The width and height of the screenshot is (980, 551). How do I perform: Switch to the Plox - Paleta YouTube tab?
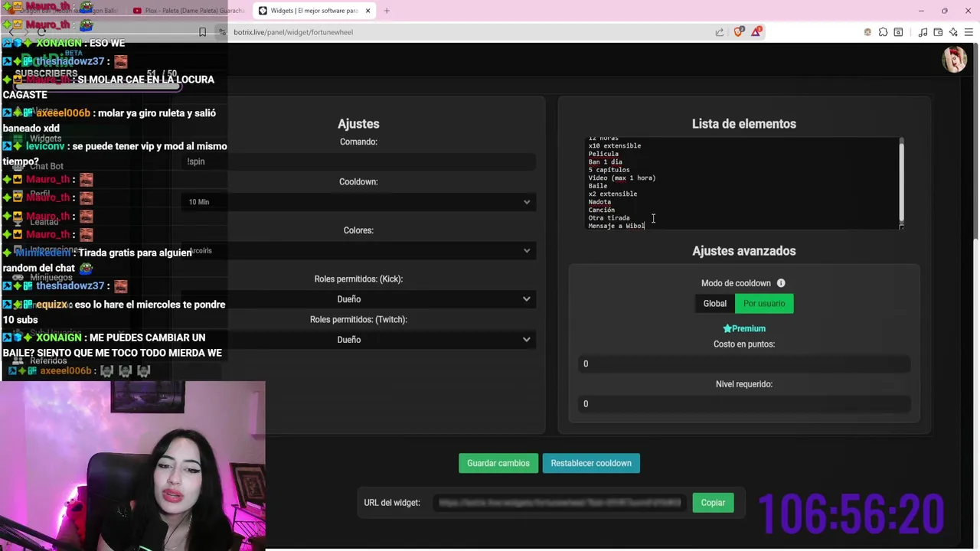click(x=188, y=11)
